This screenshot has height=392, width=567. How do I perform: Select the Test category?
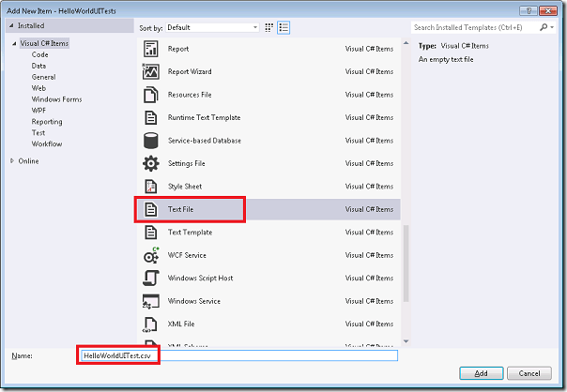38,133
